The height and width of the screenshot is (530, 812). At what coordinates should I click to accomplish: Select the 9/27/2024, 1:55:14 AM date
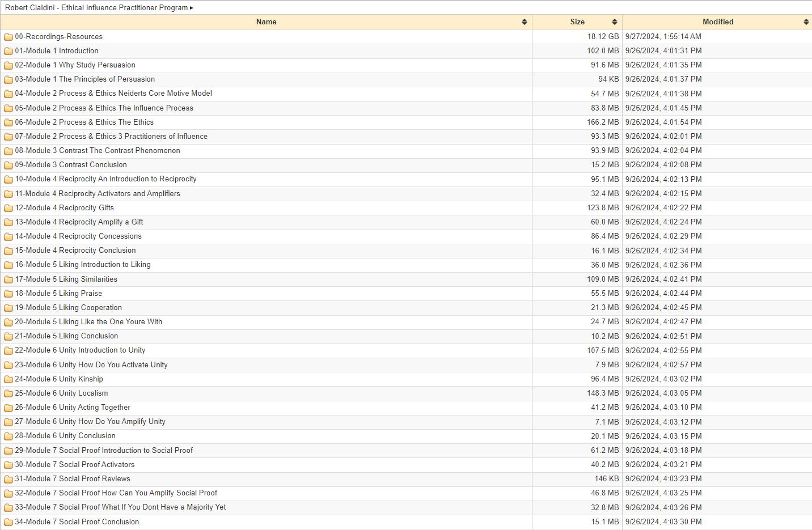point(663,37)
